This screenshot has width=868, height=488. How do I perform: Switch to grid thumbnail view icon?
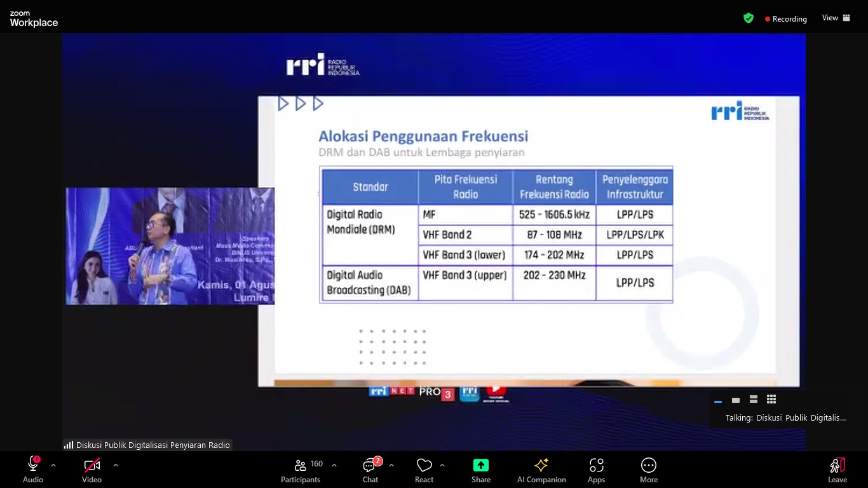(x=771, y=400)
